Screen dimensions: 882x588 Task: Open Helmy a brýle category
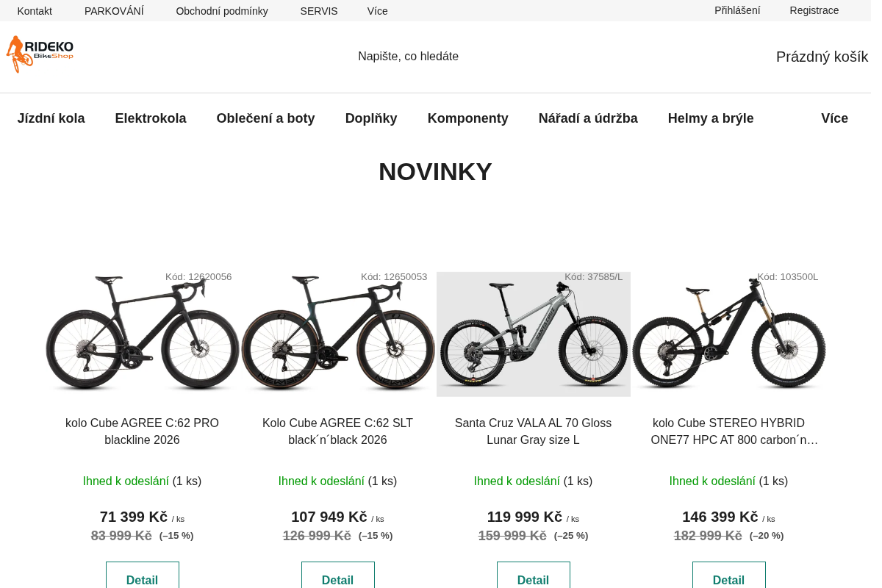711,118
